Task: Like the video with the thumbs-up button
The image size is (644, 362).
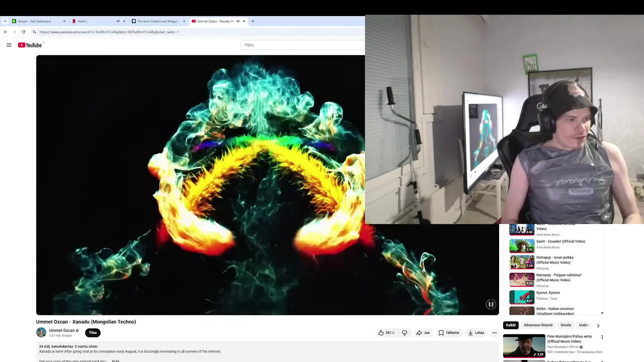Action: 386,332
